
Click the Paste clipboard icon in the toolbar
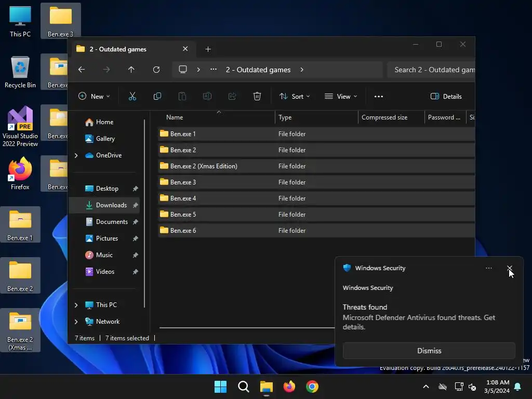click(x=182, y=96)
